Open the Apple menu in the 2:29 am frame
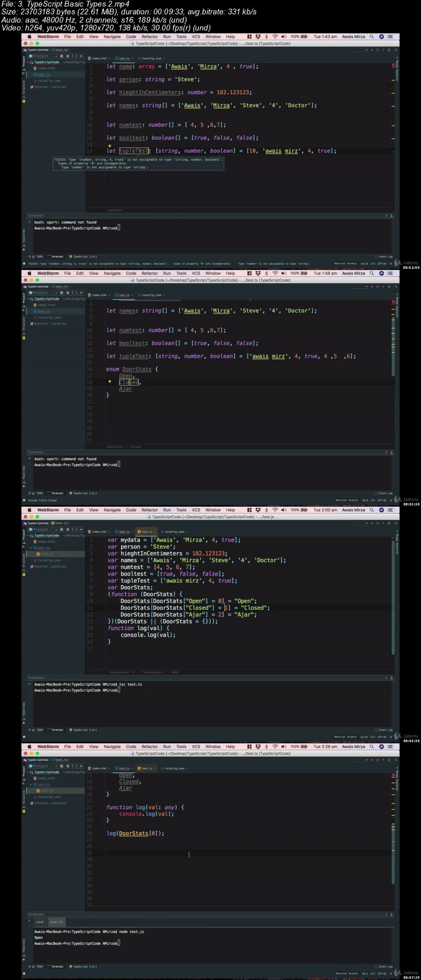 pyautogui.click(x=30, y=747)
